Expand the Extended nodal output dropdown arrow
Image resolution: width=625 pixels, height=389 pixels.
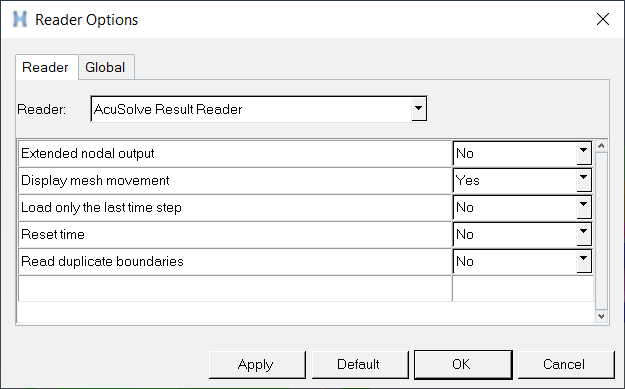(584, 153)
